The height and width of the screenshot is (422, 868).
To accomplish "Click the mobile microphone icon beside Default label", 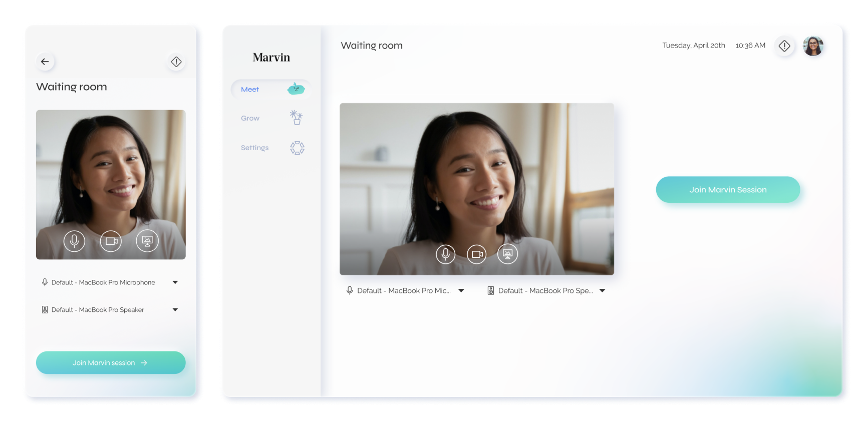I will click(45, 282).
